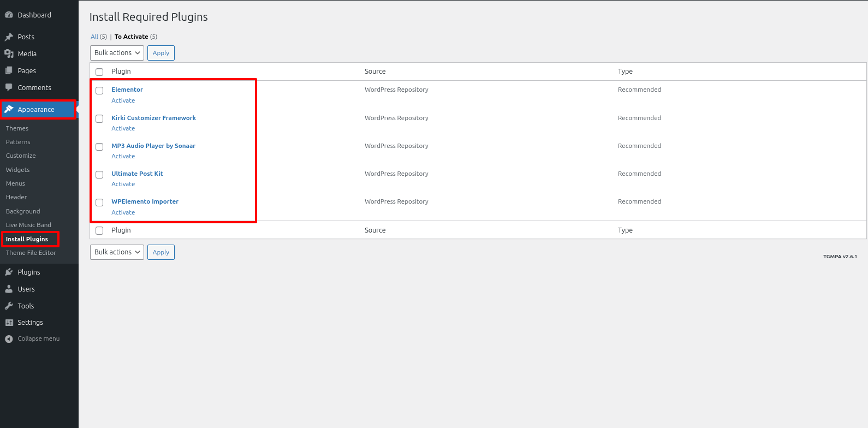This screenshot has height=428, width=868.
Task: Open the Comments menu label
Action: pyautogui.click(x=34, y=87)
